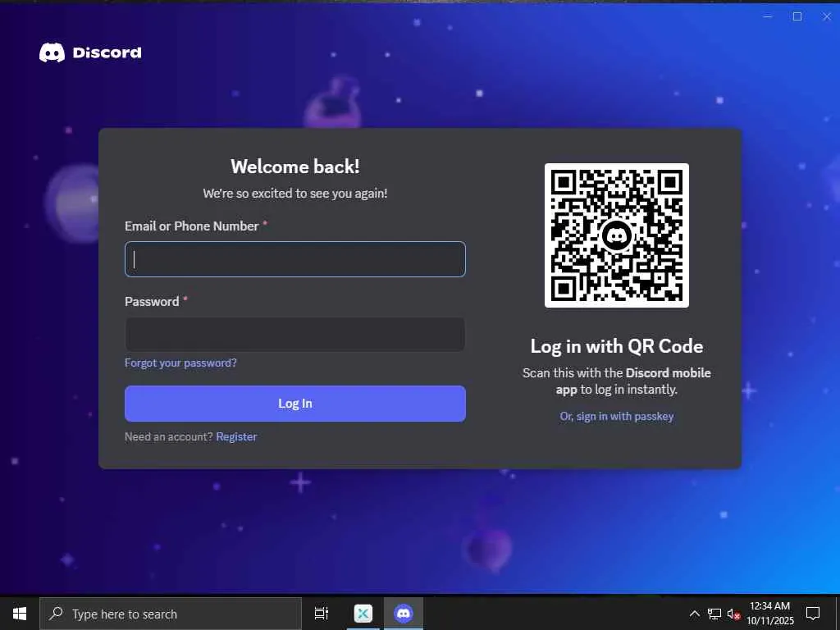Click into the Password input field
Image resolution: width=840 pixels, height=630 pixels.
click(x=295, y=335)
